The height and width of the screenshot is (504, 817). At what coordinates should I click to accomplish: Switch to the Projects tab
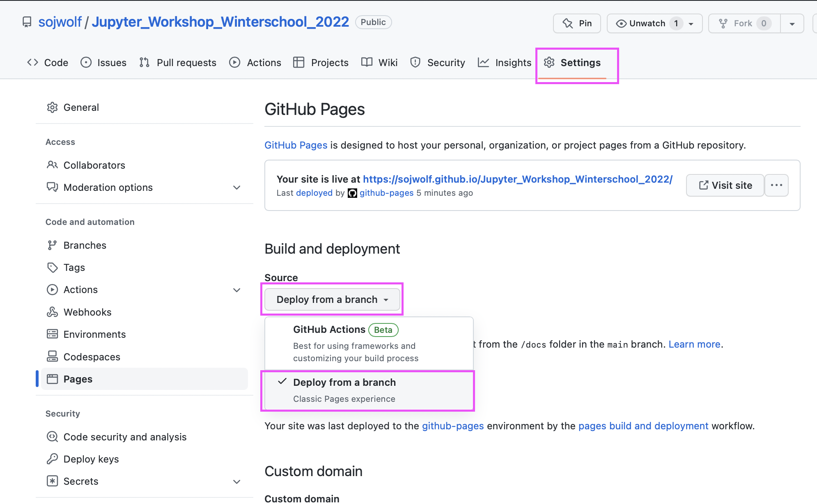321,62
